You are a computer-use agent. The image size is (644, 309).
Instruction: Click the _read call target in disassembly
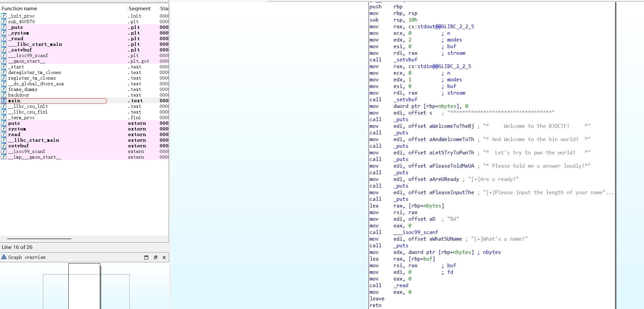(x=401, y=285)
